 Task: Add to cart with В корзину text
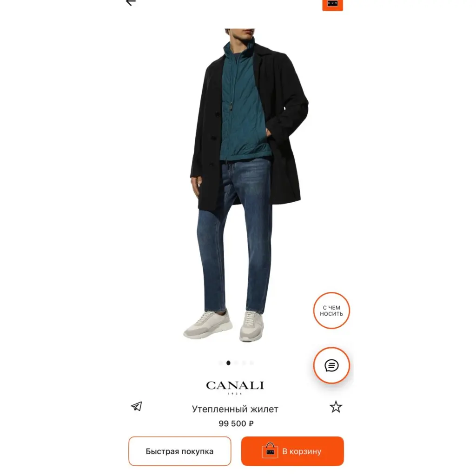pos(302,451)
